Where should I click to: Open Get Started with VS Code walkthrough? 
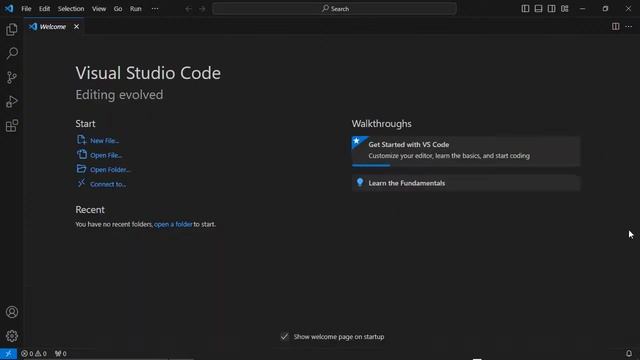coord(466,151)
